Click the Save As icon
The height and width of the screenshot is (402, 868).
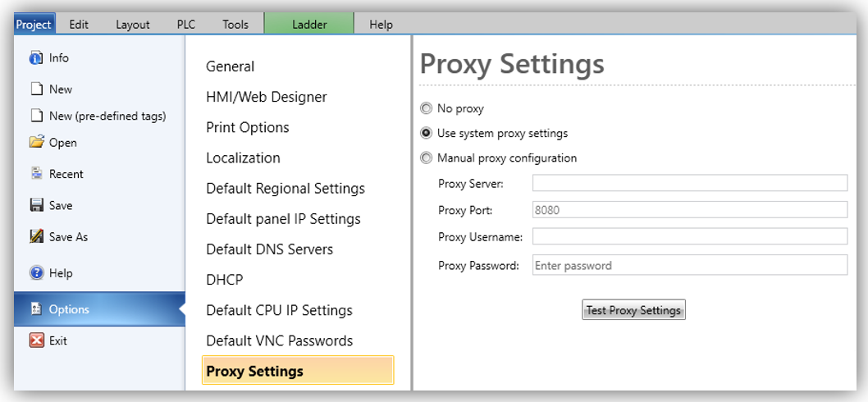(x=36, y=236)
